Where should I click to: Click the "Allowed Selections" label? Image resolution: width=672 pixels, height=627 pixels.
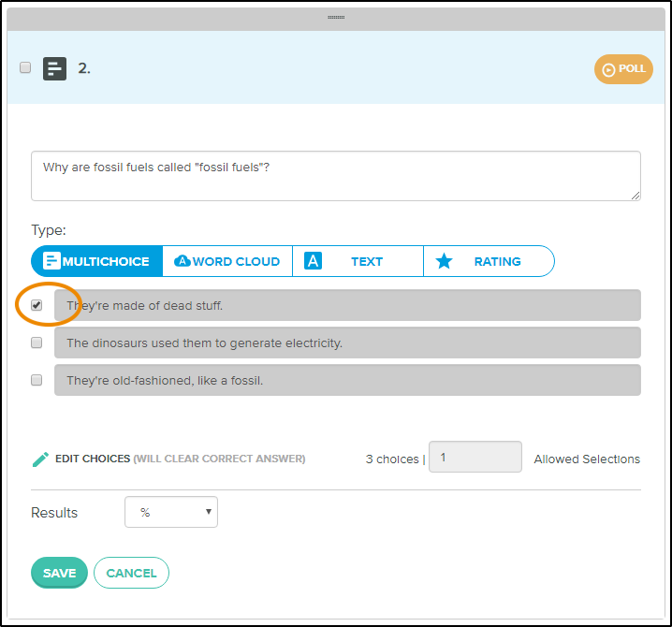click(x=587, y=459)
